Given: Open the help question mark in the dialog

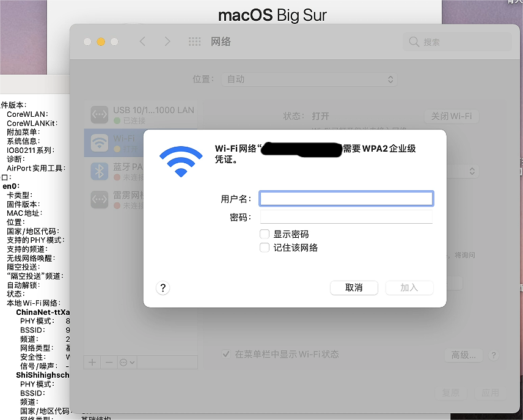Looking at the screenshot, I should (x=163, y=288).
